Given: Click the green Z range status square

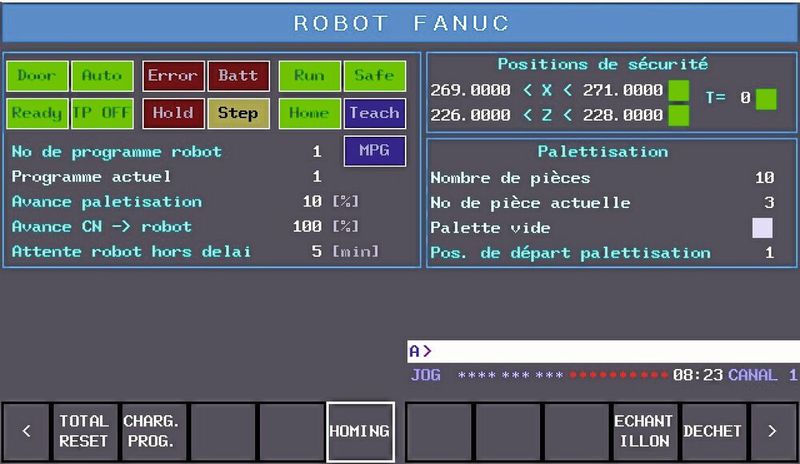Looking at the screenshot, I should [679, 115].
